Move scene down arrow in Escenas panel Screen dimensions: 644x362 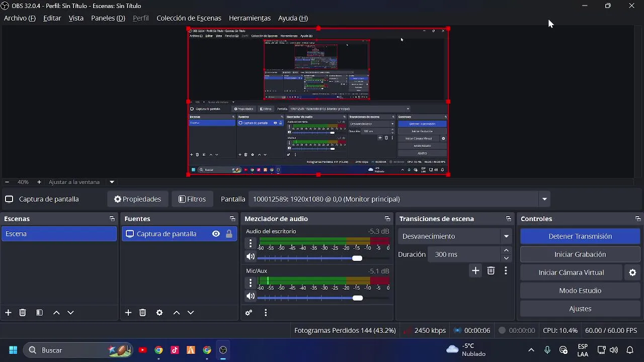coord(70,313)
